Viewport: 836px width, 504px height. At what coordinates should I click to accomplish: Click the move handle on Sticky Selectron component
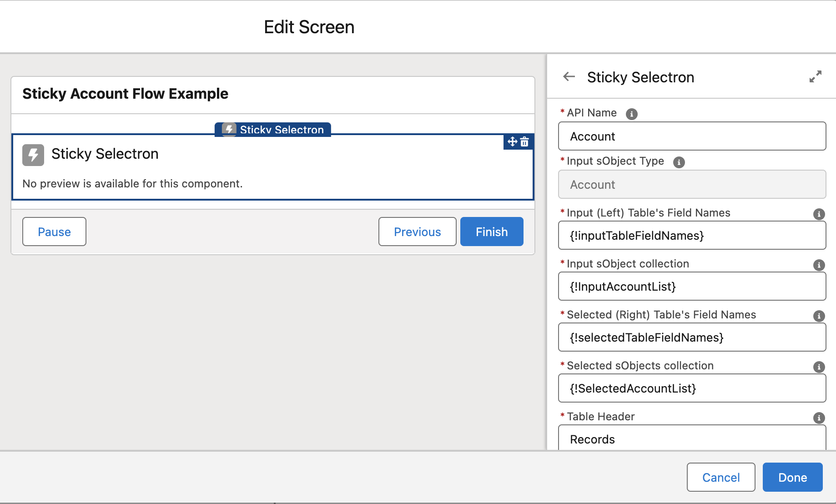coord(512,141)
